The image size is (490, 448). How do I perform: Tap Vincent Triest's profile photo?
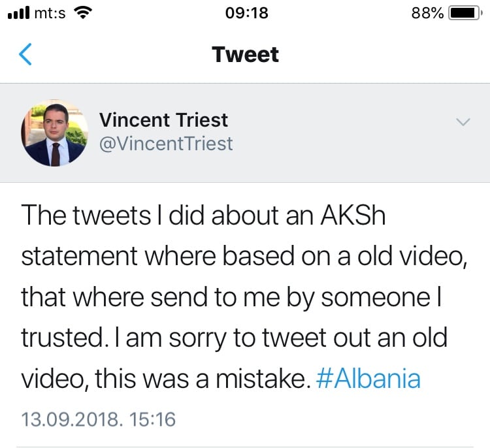click(54, 134)
